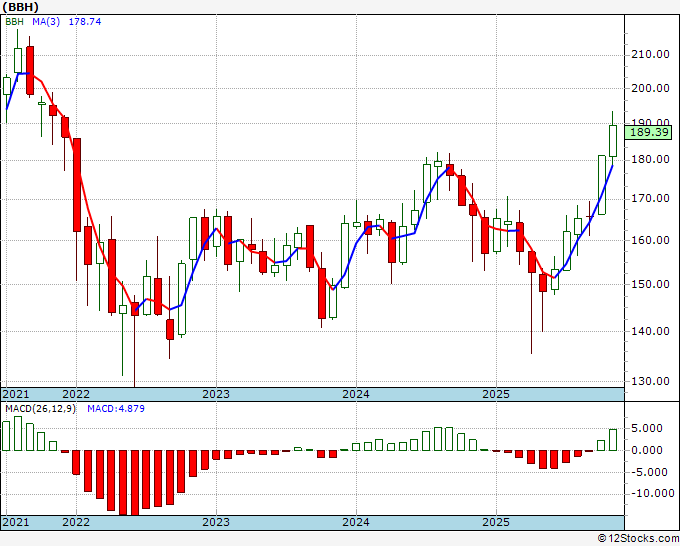Click the last green MACD histogram bar
The image size is (680, 546).
(613, 440)
